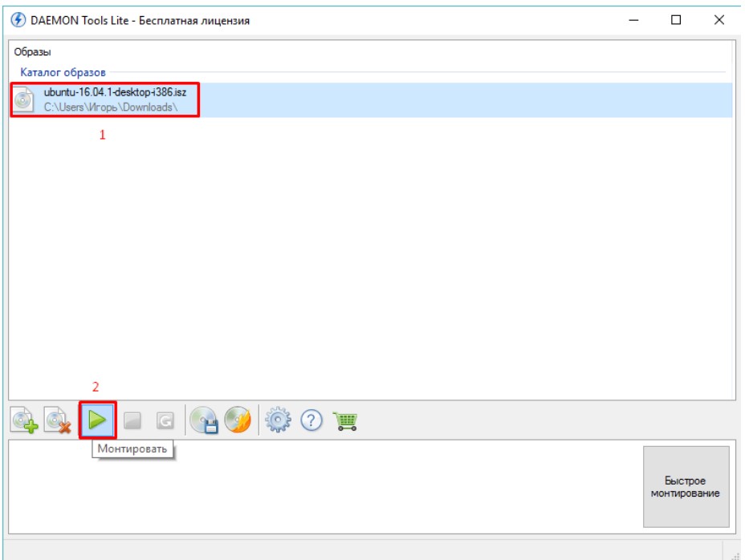Minimize the DAEMON Tools Lite window
The height and width of the screenshot is (560, 745).
click(633, 20)
